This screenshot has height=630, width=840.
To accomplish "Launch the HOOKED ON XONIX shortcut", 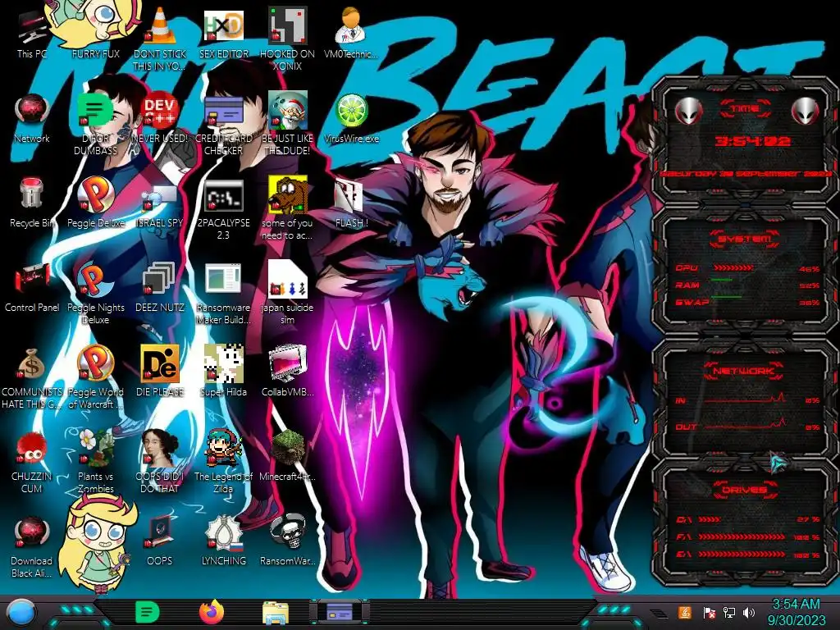I will pyautogui.click(x=288, y=38).
